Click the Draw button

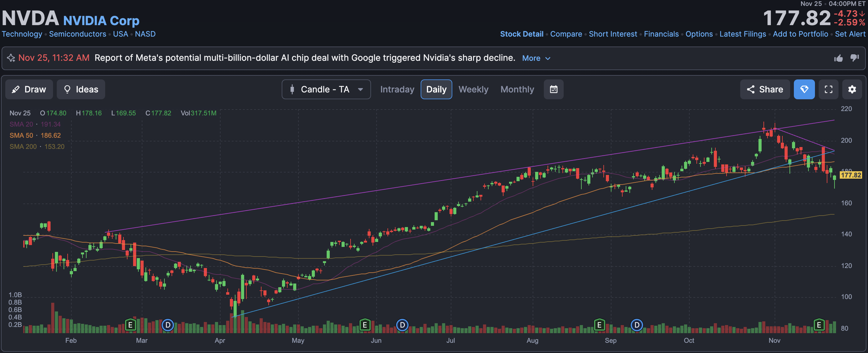[29, 89]
